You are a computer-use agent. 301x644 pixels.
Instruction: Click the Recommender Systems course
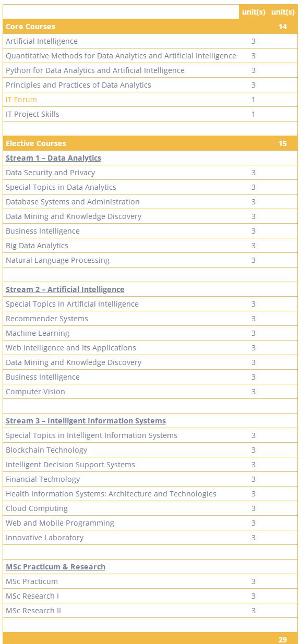[47, 319]
